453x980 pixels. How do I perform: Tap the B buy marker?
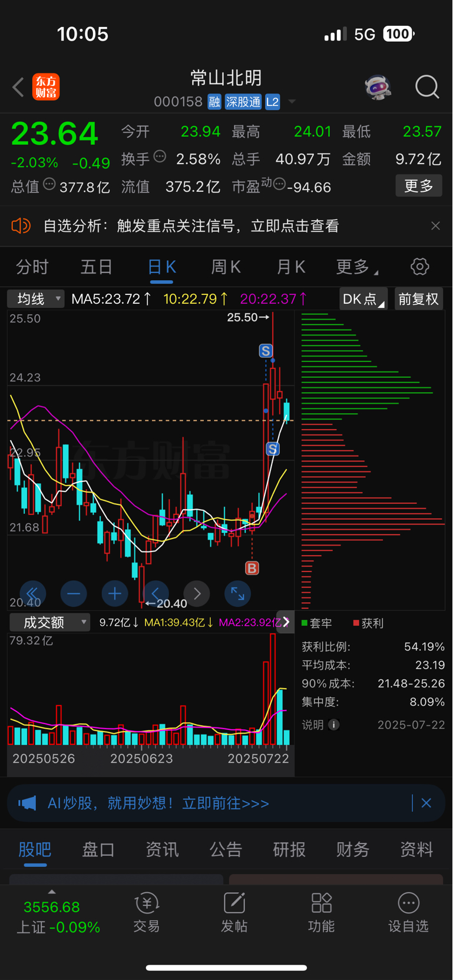point(252,568)
